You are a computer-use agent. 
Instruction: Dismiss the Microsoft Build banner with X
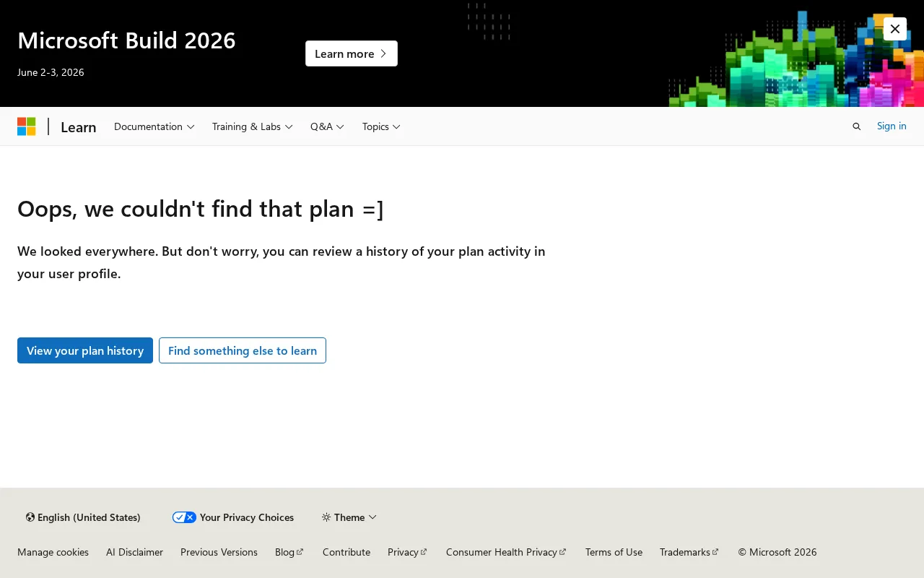[895, 29]
